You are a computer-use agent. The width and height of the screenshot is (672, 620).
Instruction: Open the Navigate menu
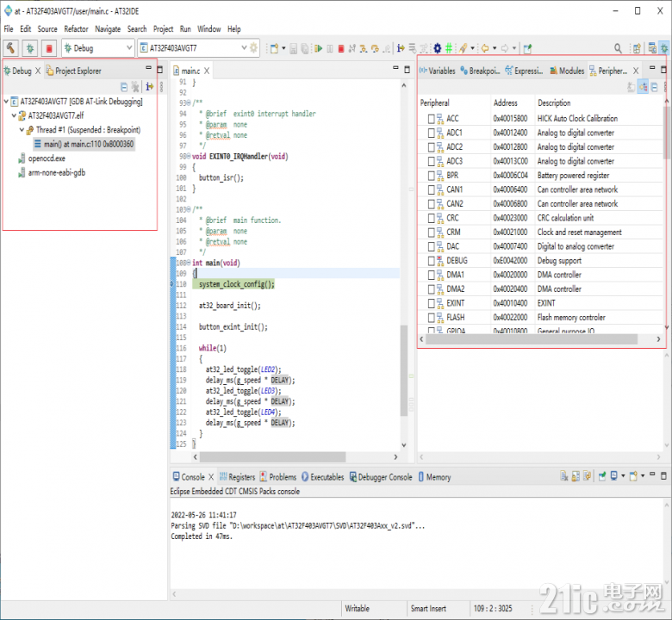108,28
